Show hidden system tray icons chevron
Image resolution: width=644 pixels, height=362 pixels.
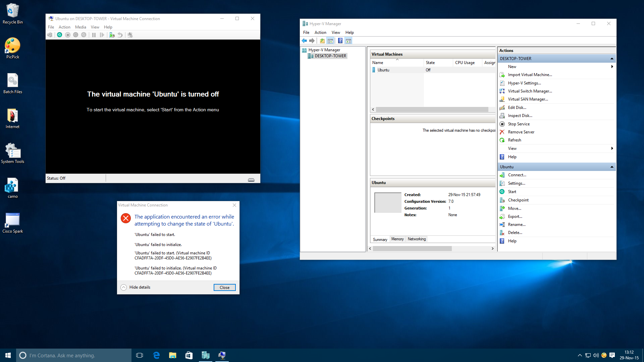580,355
